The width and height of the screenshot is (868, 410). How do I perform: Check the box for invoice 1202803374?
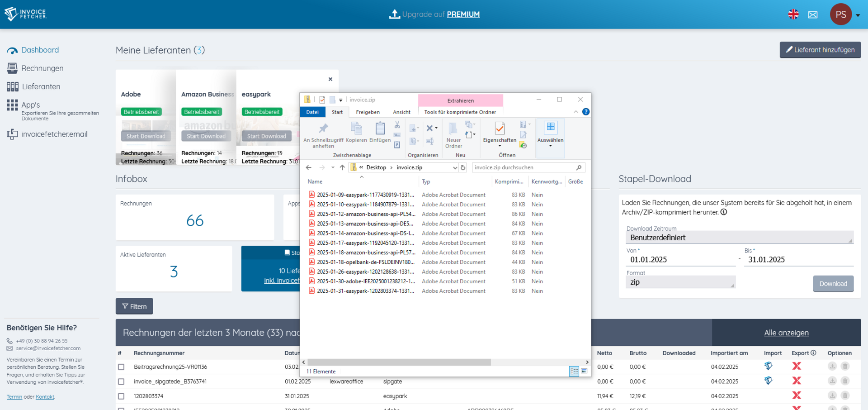tap(121, 396)
